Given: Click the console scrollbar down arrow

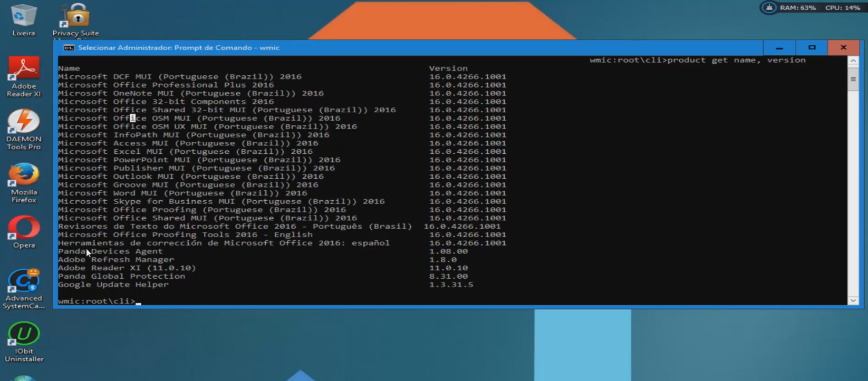Looking at the screenshot, I should coord(853,300).
